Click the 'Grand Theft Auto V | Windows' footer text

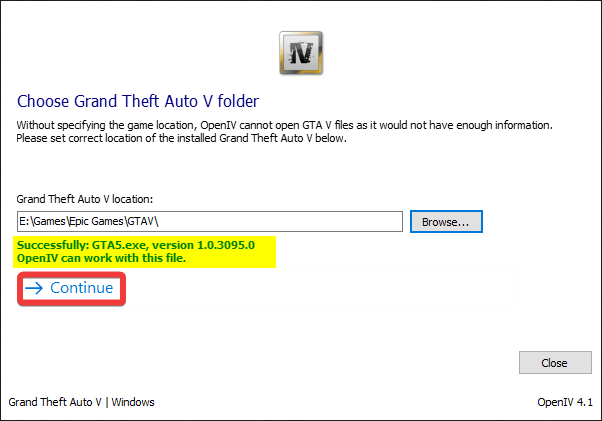[x=81, y=402]
